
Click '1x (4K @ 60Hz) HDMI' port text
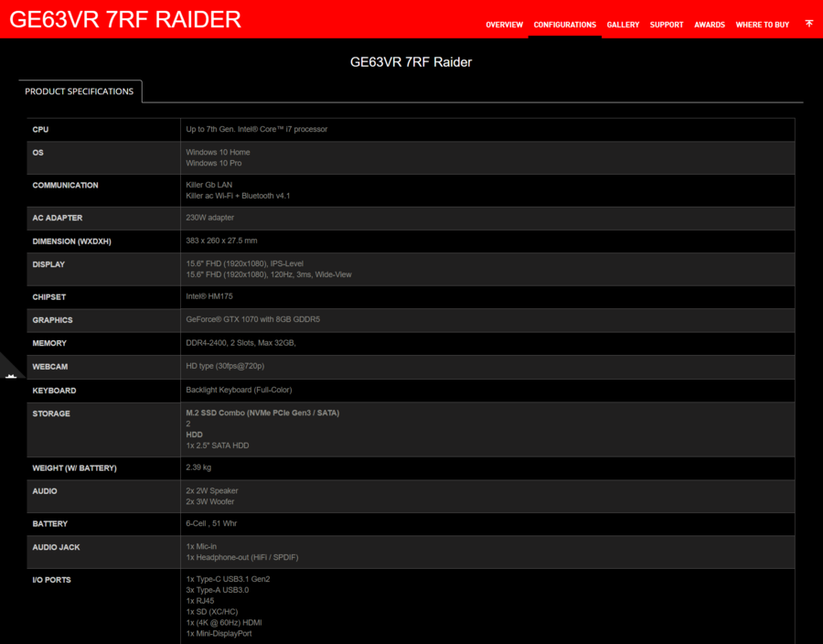pyautogui.click(x=224, y=622)
